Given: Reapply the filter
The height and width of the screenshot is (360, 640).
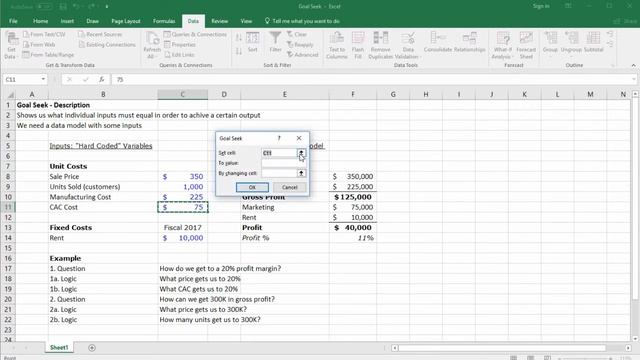Looking at the screenshot, I should tap(300, 44).
